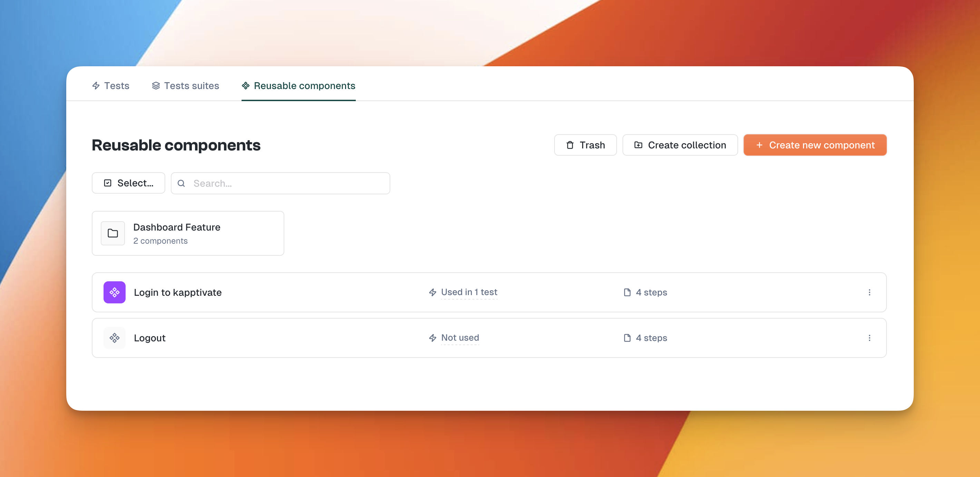Open three-dot menu for Logout component
Image resolution: width=980 pixels, height=477 pixels.
point(869,338)
